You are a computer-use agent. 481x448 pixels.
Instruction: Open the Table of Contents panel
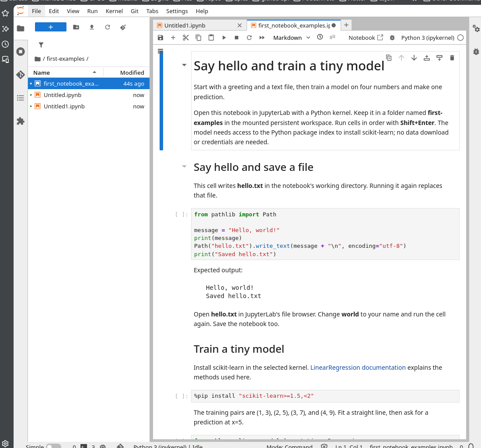[x=21, y=98]
